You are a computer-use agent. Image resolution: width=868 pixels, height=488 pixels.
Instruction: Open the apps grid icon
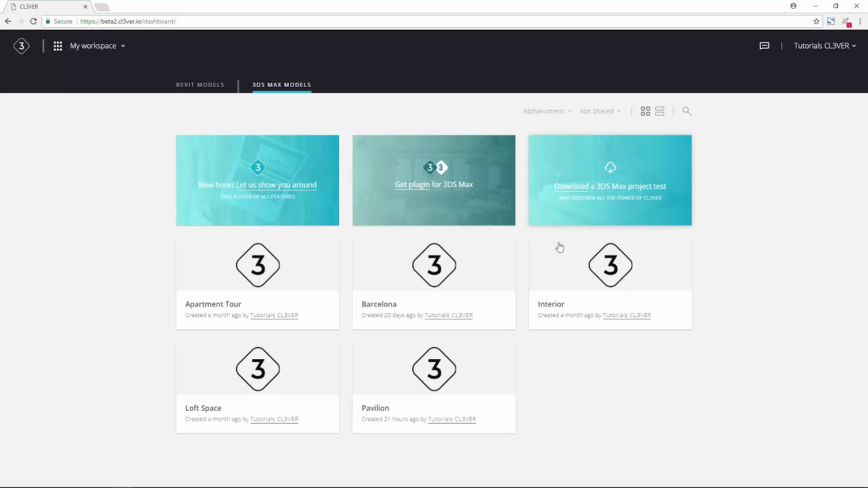[x=58, y=46]
